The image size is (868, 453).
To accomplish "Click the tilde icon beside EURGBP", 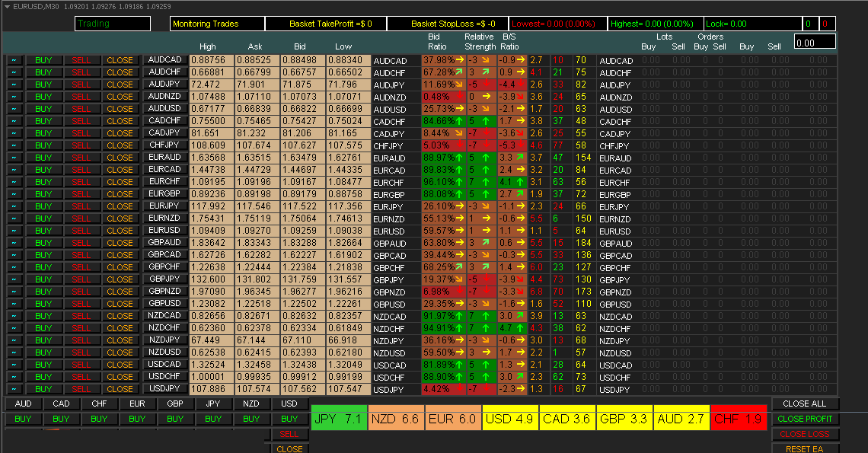I will [14, 194].
